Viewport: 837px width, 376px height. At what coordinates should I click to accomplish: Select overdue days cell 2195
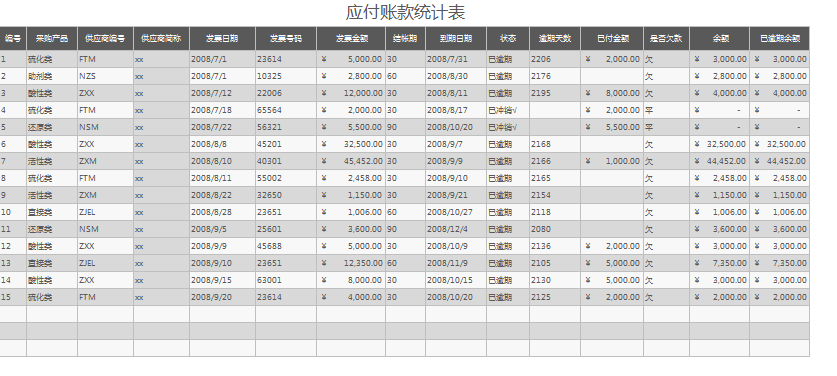tap(555, 93)
